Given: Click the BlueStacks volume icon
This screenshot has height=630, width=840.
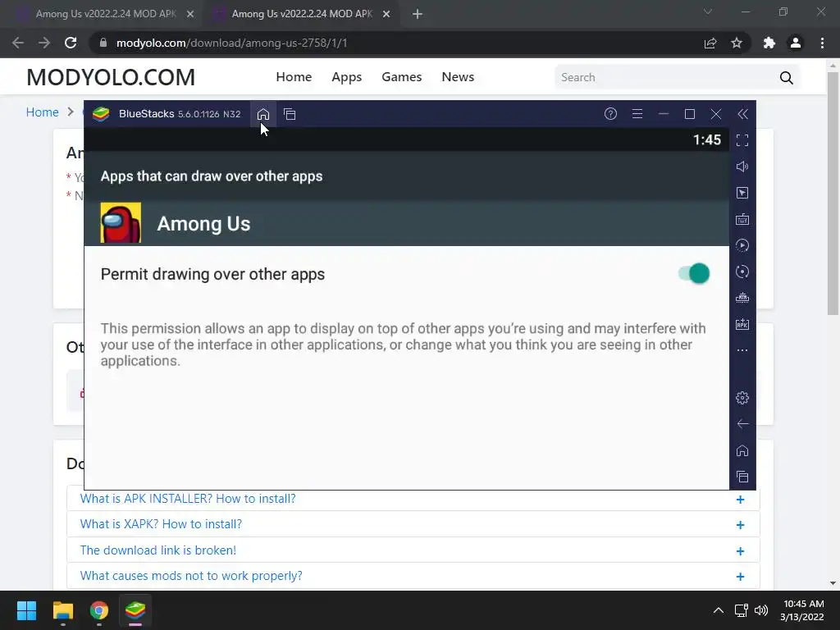Looking at the screenshot, I should click(742, 167).
